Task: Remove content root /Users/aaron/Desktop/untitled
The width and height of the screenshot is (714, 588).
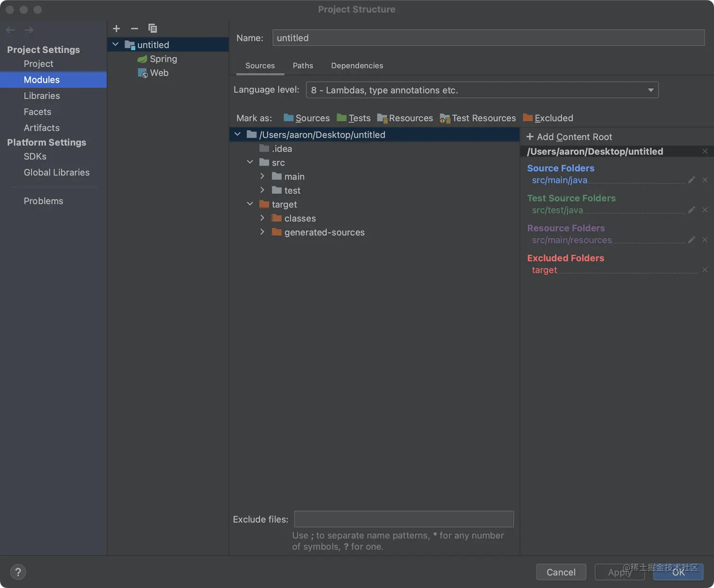Action: click(x=705, y=151)
